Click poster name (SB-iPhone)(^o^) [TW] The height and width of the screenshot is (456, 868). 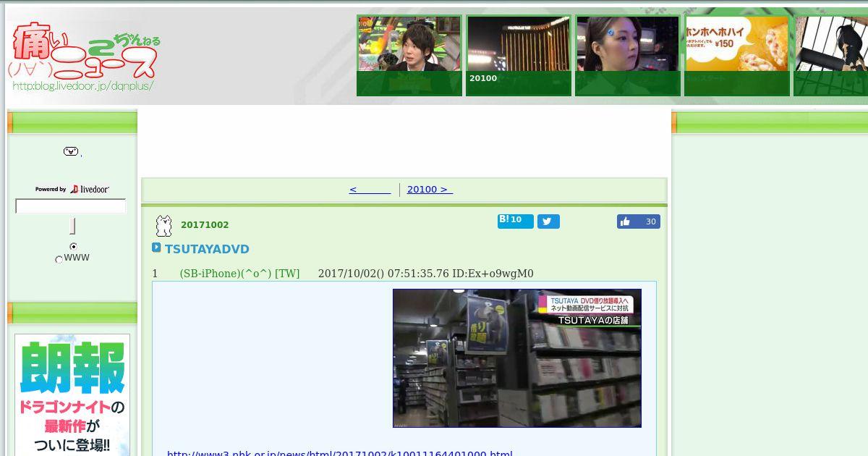(x=239, y=274)
